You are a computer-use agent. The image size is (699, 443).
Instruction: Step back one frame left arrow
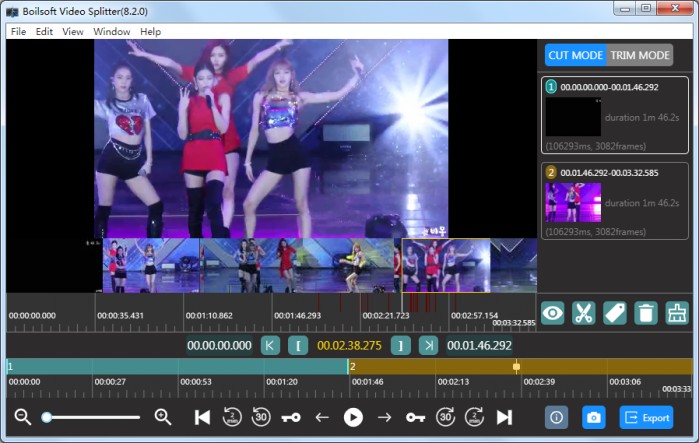(322, 418)
